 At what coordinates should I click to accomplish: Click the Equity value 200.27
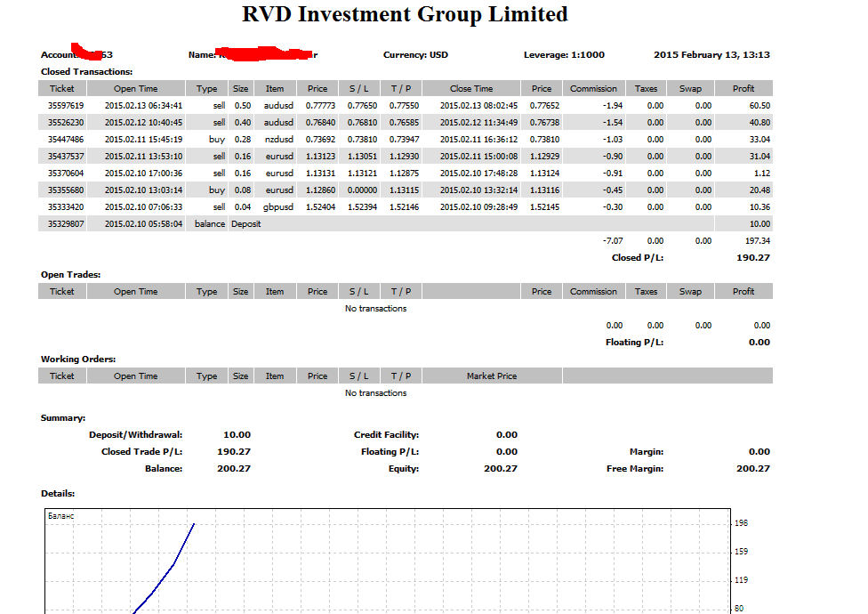coord(501,468)
